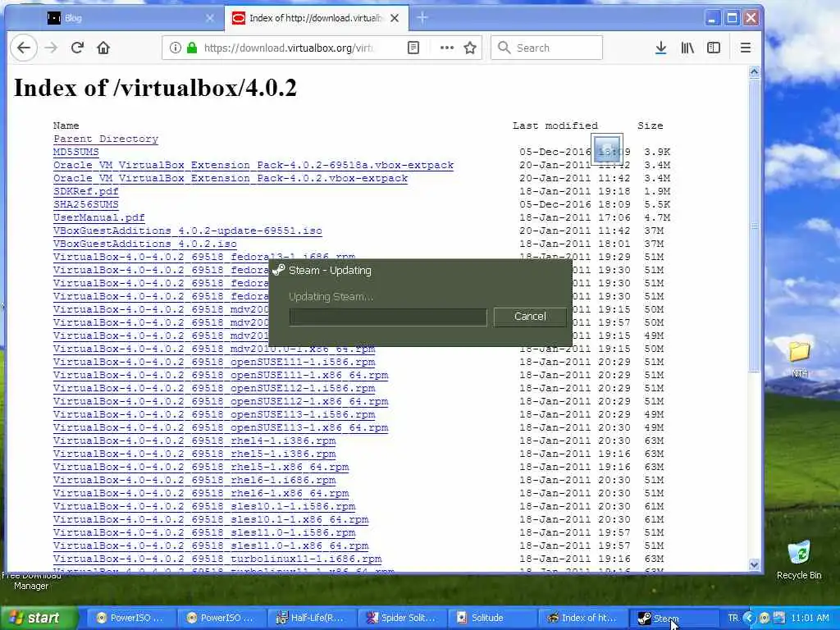The width and height of the screenshot is (840, 630).
Task: Open UserManual.pdf link
Action: tap(99, 217)
